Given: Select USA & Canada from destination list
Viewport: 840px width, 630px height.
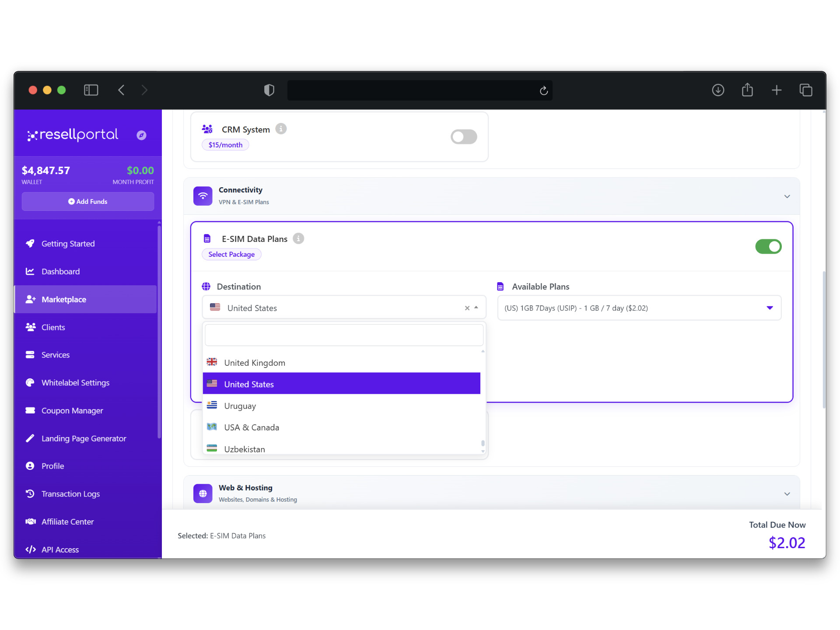Looking at the screenshot, I should (x=252, y=427).
